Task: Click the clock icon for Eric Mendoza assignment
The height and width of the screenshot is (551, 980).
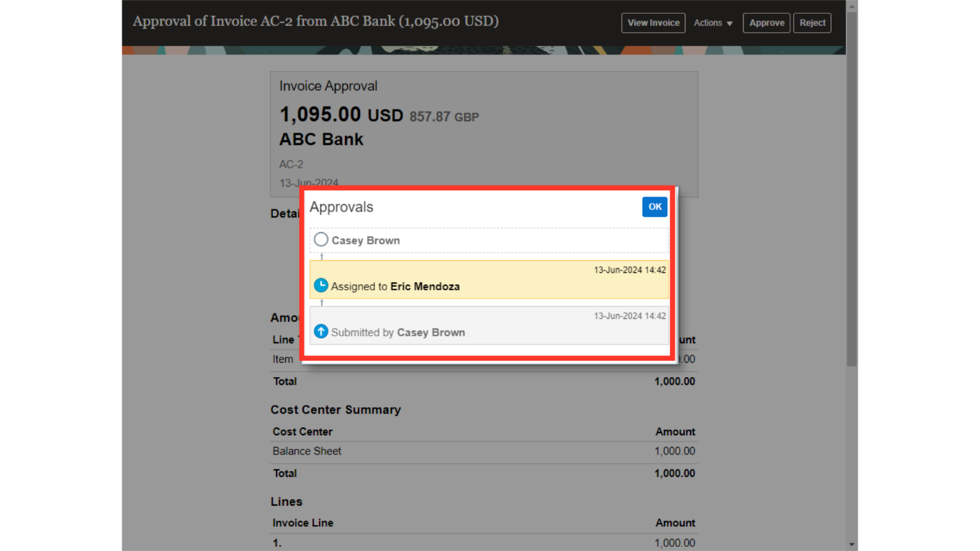Action: pyautogui.click(x=321, y=285)
